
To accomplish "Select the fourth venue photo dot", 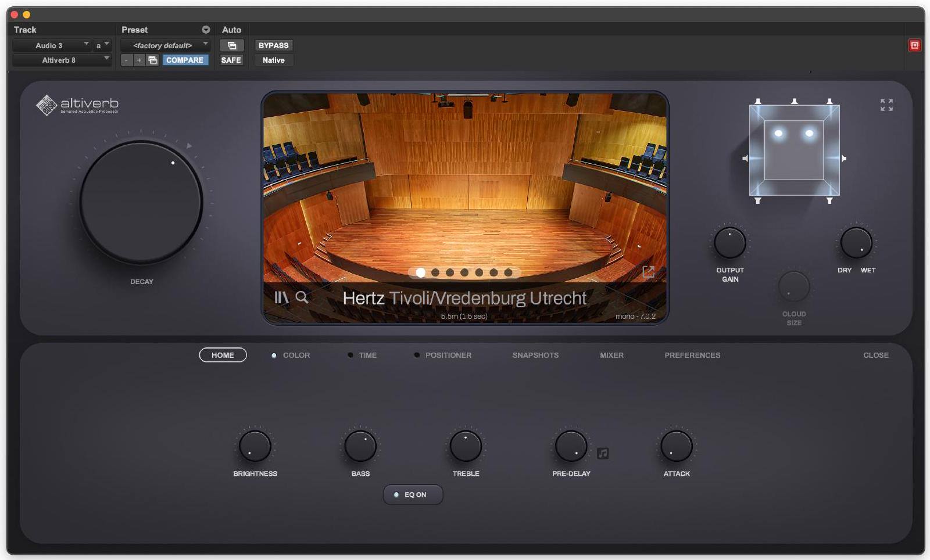I will pos(464,272).
